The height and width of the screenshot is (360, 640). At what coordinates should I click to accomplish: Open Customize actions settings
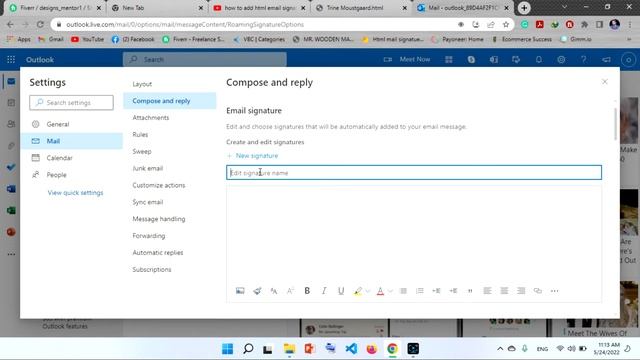(159, 185)
